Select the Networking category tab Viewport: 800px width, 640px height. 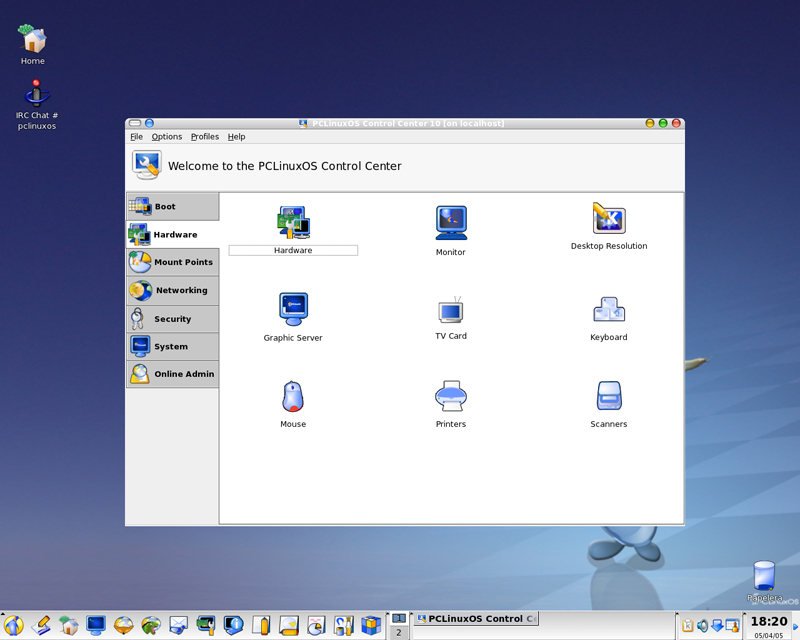tap(172, 290)
